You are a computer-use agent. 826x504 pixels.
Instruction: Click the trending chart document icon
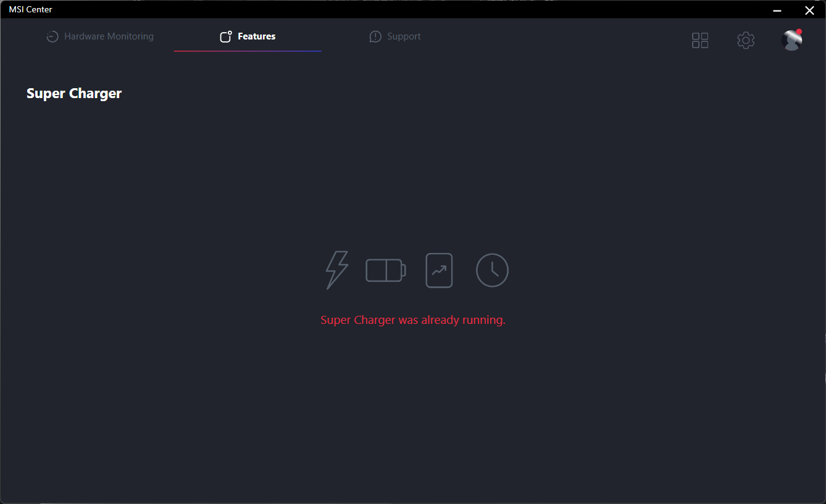pos(440,270)
